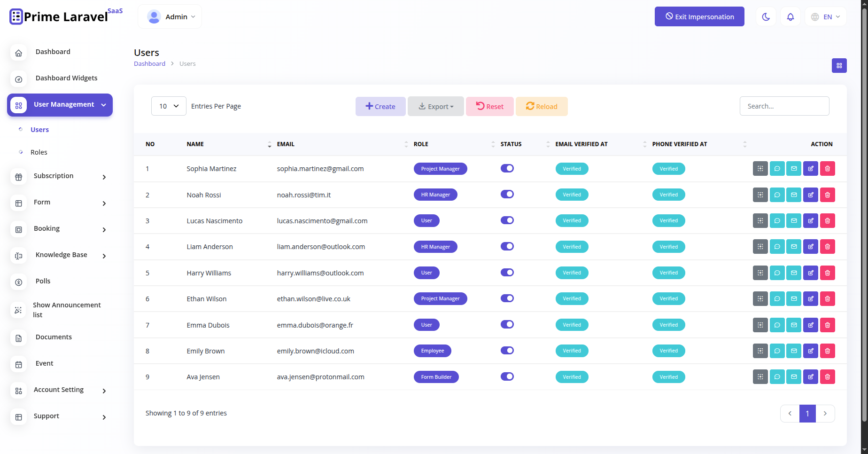Edit Emma Dubois using the pencil icon

pos(811,325)
